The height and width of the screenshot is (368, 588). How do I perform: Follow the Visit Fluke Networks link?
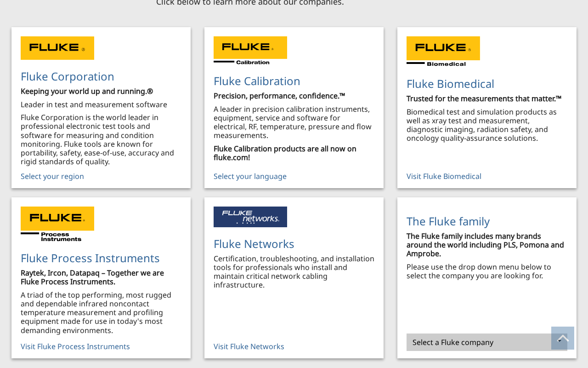point(249,346)
